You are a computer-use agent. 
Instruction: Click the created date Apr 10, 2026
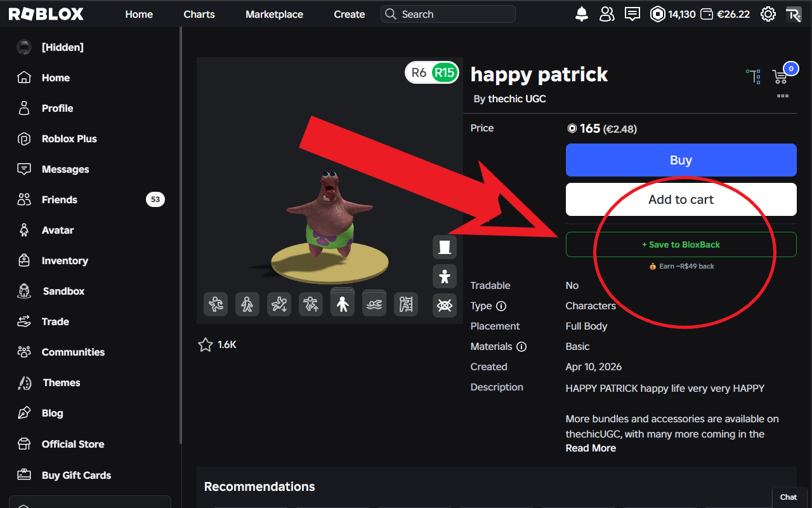(594, 367)
